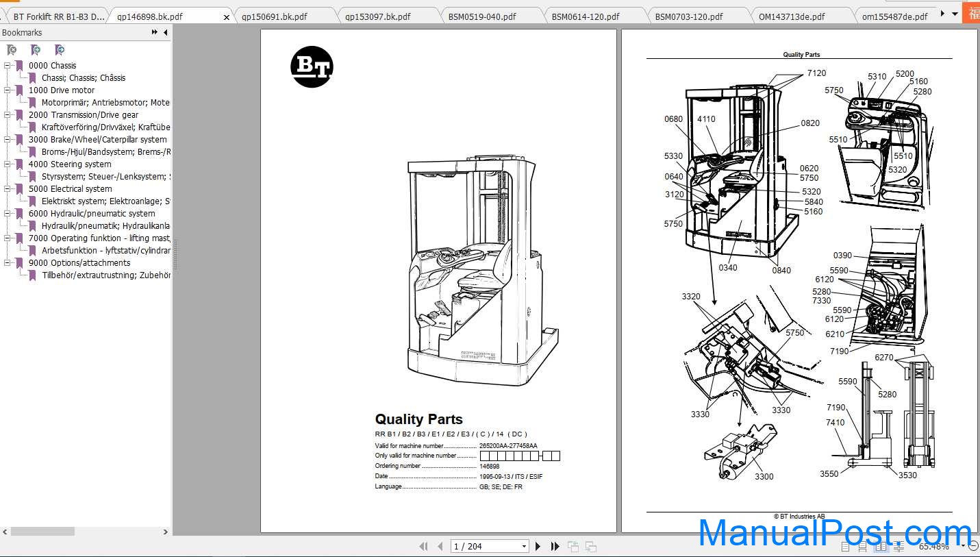Image resolution: width=980 pixels, height=557 pixels.
Task: Collapse the 5000 Electrical system node
Action: click(8, 189)
